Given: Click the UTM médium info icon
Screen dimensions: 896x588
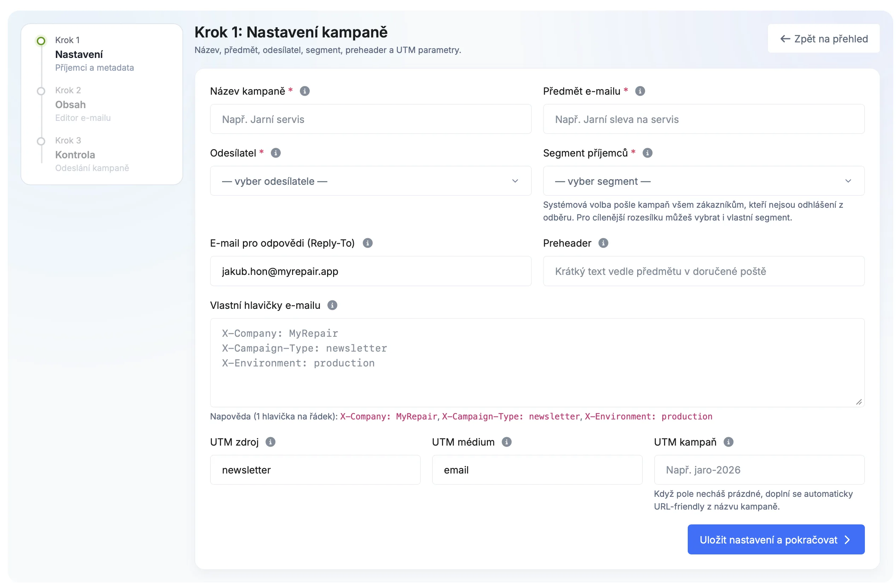Looking at the screenshot, I should [x=506, y=442].
